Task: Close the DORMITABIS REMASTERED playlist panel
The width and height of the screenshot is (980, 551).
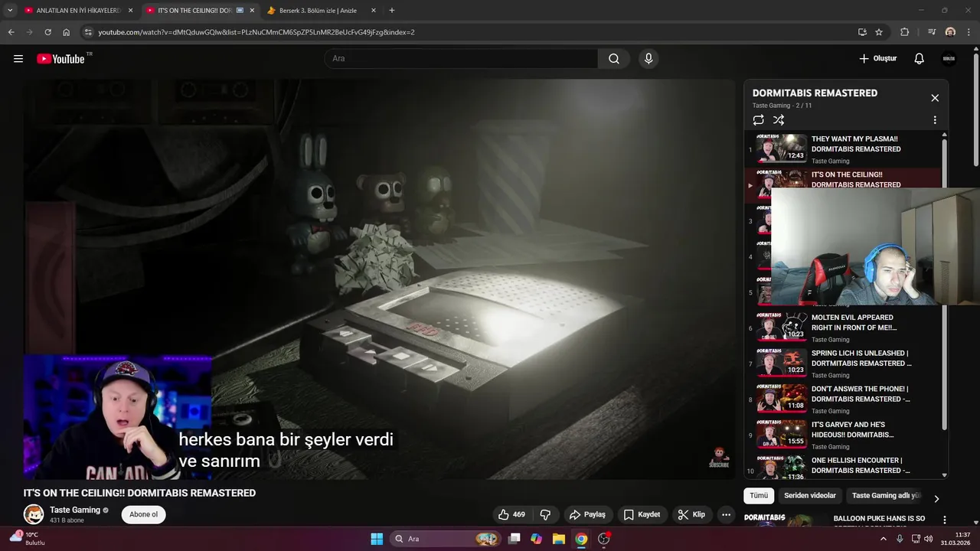Action: click(x=935, y=98)
